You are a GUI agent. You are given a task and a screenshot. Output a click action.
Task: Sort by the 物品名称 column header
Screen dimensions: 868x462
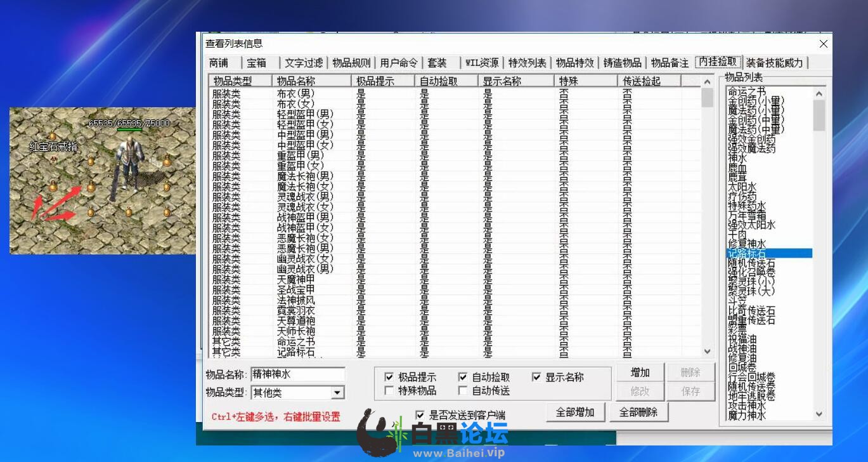click(312, 81)
